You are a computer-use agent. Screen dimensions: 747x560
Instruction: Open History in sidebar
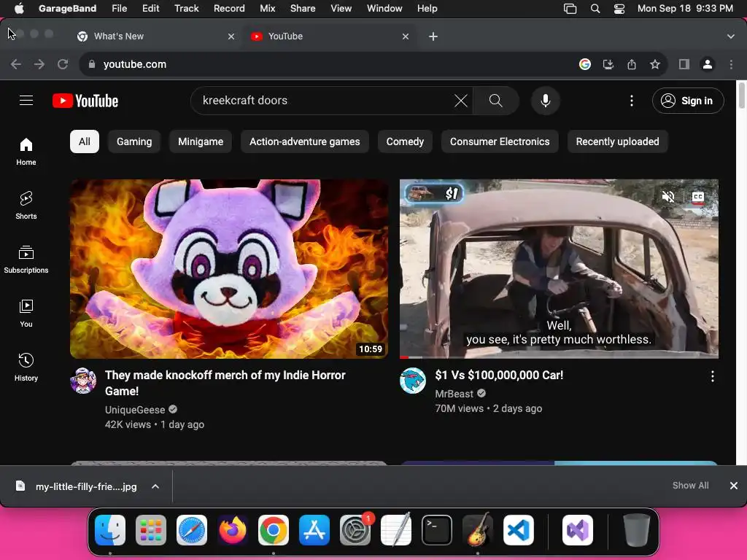pos(26,367)
